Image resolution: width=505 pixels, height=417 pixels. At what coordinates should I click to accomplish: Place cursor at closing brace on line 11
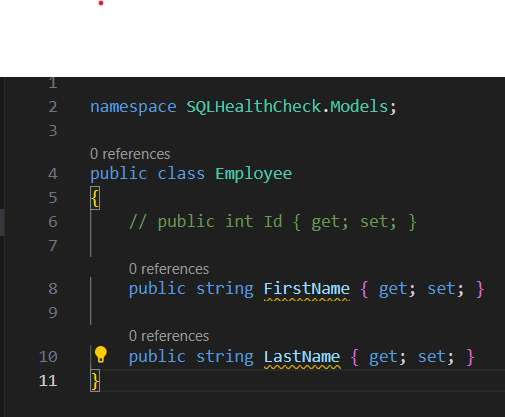(95, 381)
